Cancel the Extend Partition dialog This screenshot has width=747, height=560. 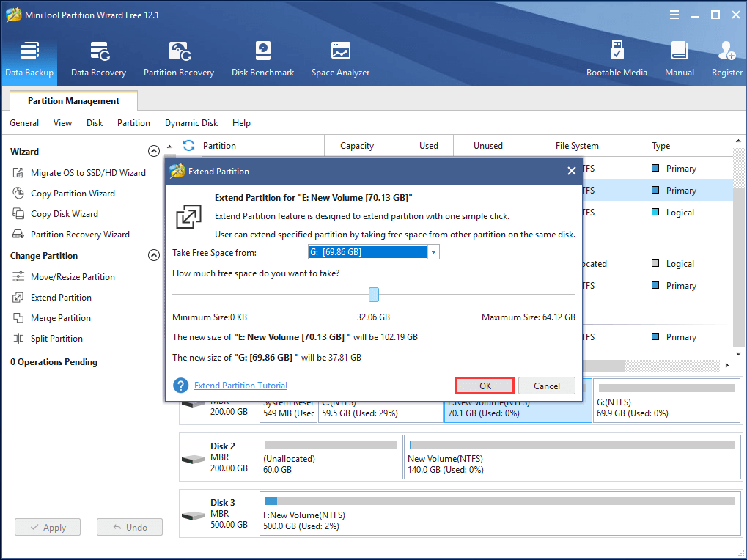pos(547,386)
